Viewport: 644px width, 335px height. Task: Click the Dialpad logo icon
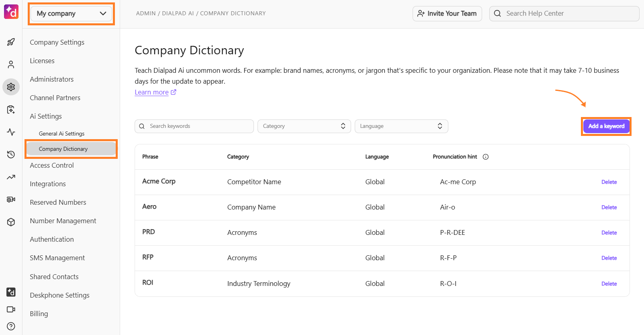pos(11,12)
